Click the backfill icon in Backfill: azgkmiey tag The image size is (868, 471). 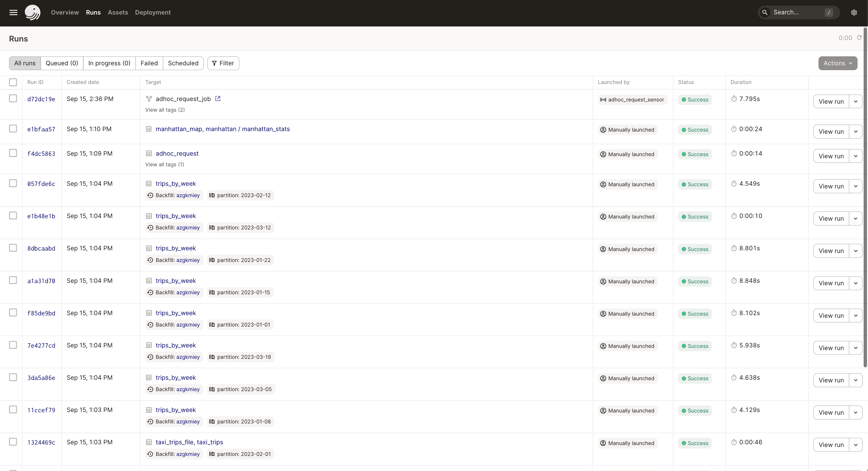click(151, 195)
